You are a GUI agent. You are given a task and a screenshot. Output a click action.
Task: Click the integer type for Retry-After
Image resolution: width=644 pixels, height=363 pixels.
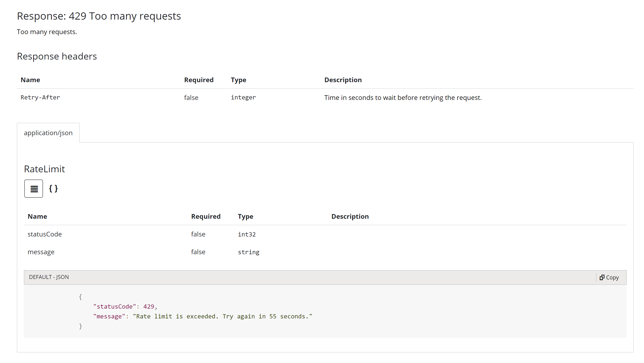pyautogui.click(x=243, y=97)
